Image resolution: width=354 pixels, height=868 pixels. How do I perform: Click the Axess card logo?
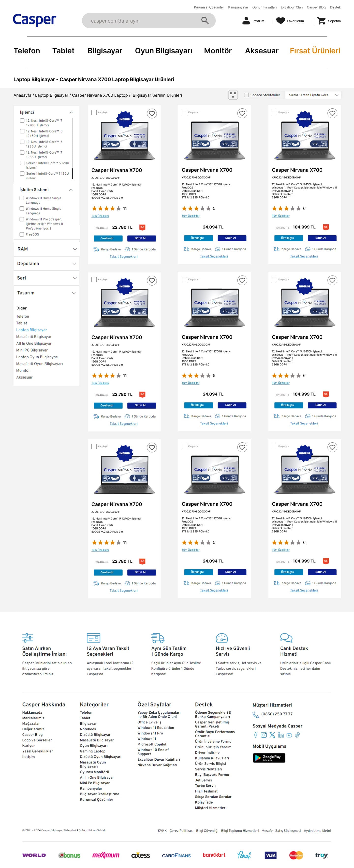point(141,855)
